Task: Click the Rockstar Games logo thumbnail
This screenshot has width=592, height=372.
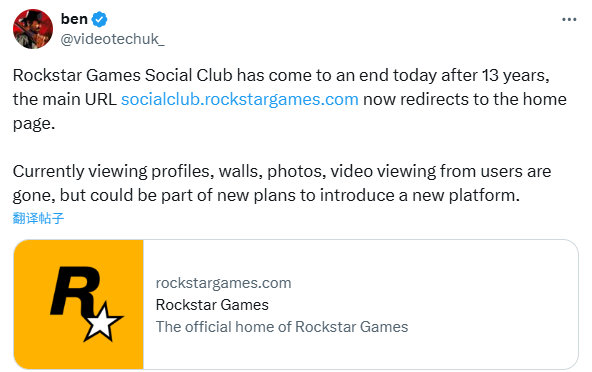Action: click(x=79, y=304)
